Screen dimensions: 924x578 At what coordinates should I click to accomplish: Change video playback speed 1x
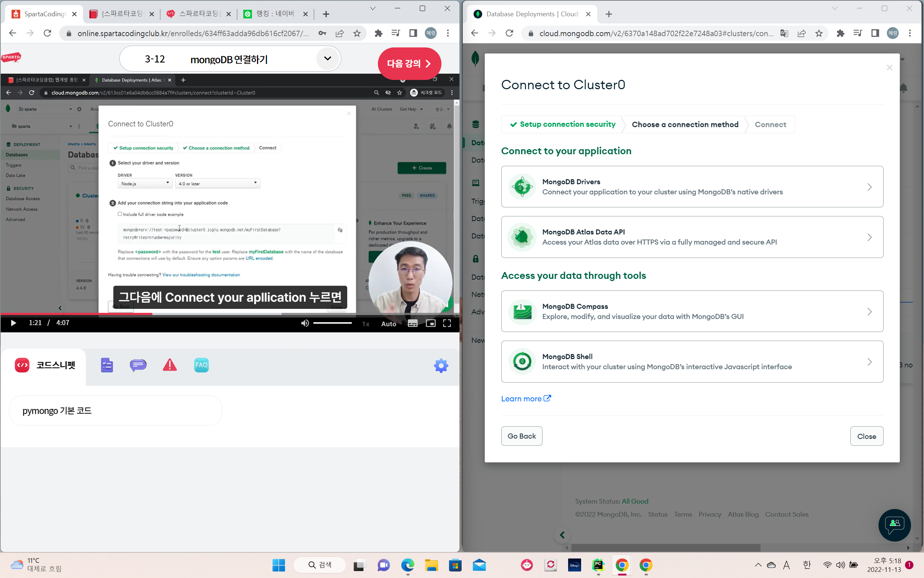[366, 324]
